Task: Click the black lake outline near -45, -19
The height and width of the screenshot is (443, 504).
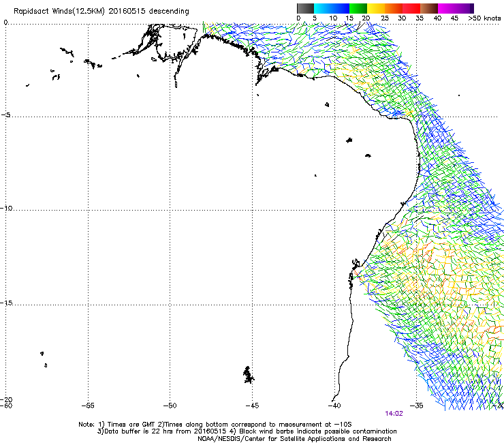Action: click(x=248, y=375)
